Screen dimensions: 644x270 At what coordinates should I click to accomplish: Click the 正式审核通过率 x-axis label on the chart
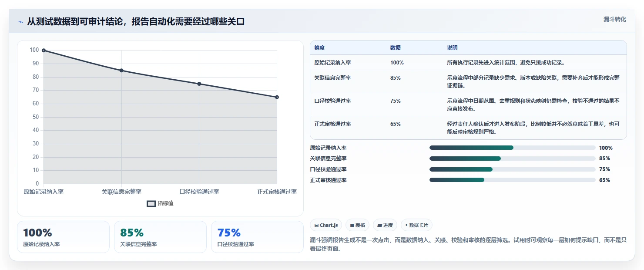pyautogui.click(x=277, y=192)
